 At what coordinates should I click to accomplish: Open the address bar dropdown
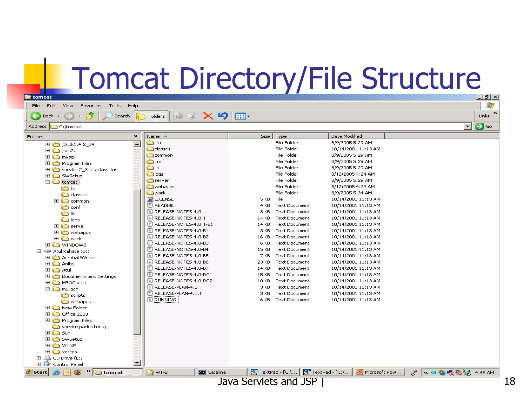[x=468, y=126]
